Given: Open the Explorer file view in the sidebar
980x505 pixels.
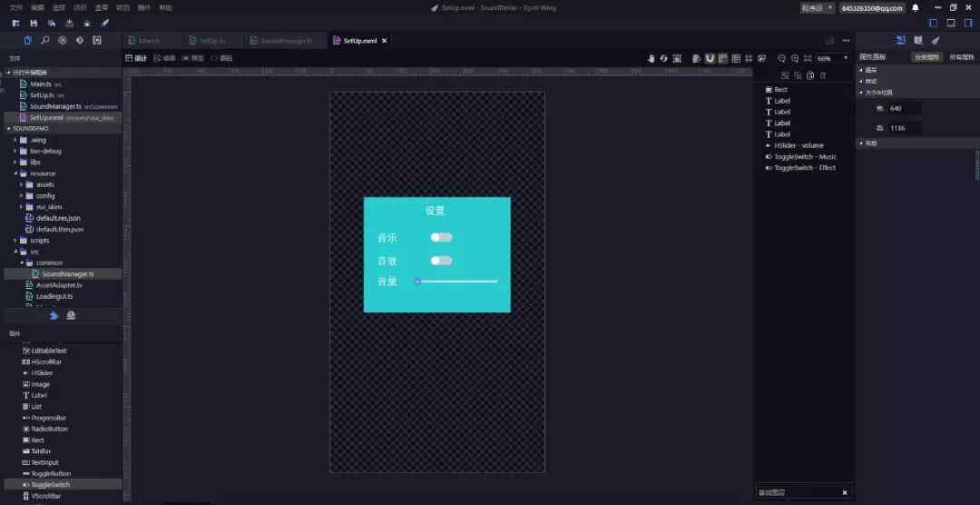Looking at the screenshot, I should (x=27, y=41).
